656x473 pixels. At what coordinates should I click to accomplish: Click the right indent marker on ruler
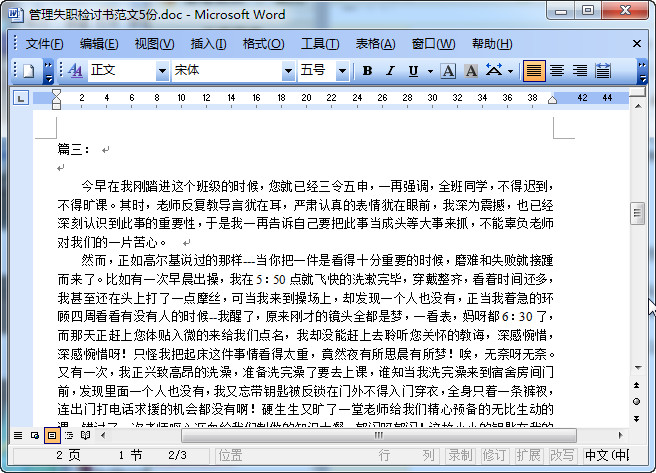click(x=552, y=100)
